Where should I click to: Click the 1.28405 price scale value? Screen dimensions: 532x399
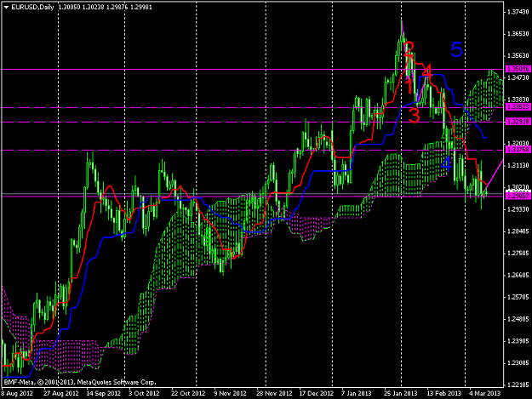click(518, 231)
